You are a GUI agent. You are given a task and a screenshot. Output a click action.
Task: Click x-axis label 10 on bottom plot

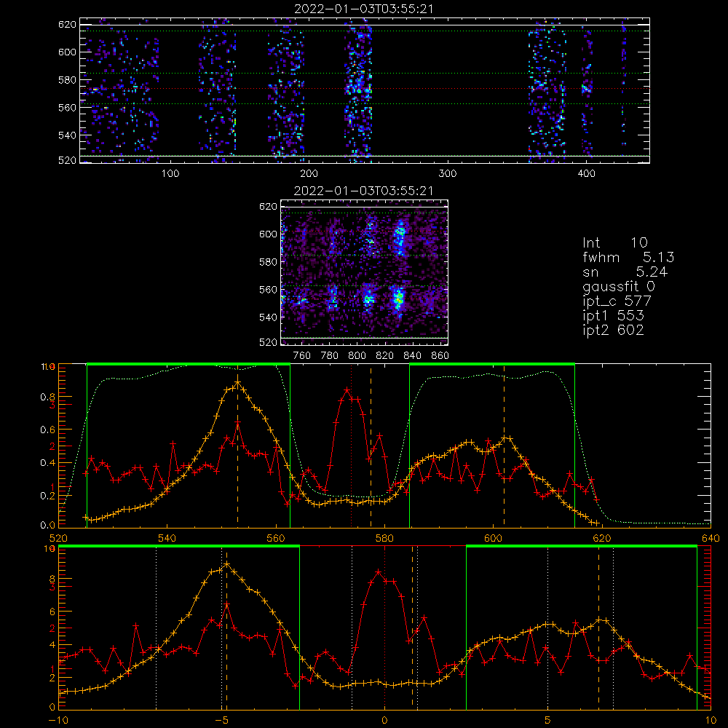tap(711, 720)
